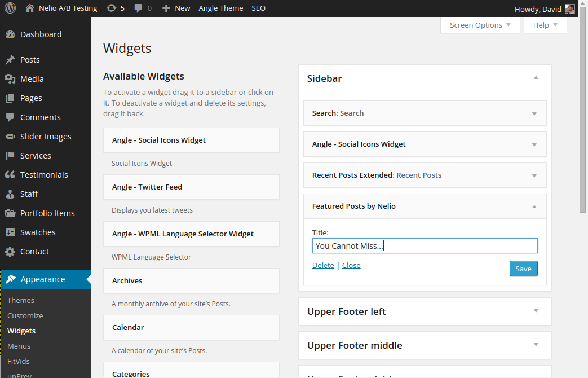This screenshot has width=588, height=378.
Task: Save the Featured Posts widget
Action: point(523,269)
